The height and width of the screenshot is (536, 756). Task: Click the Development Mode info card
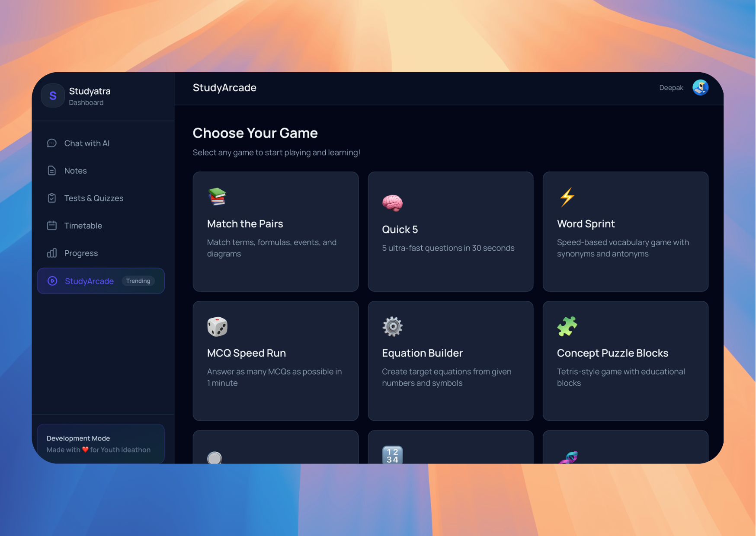[101, 443]
